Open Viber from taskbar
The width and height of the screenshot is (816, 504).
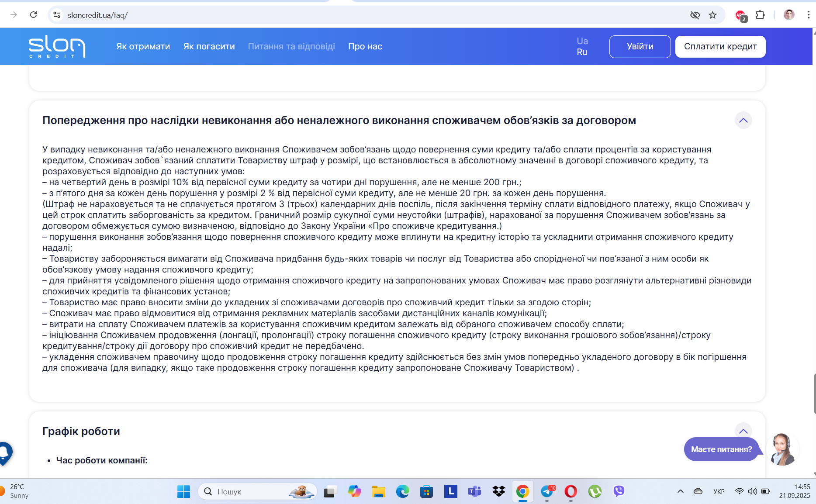tap(619, 491)
